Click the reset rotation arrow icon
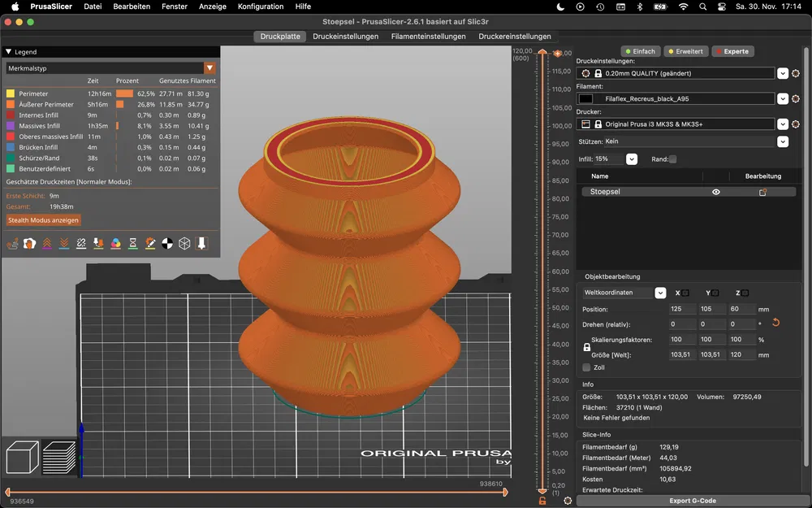 (775, 323)
